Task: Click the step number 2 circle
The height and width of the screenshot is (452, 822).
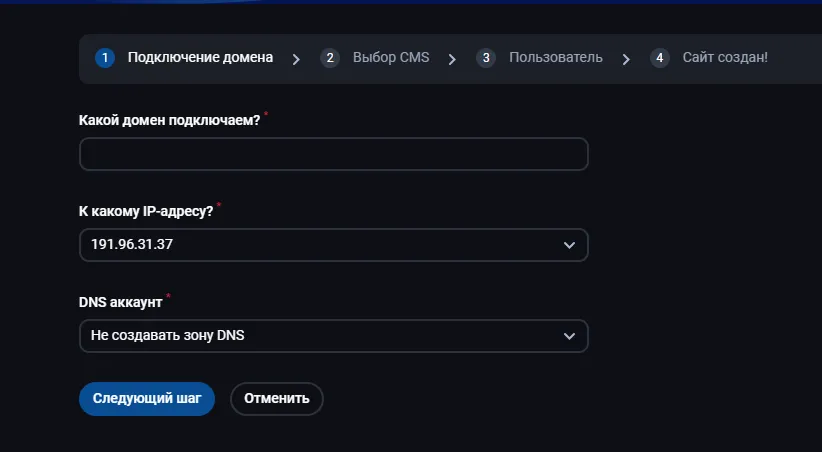Action: [330, 58]
